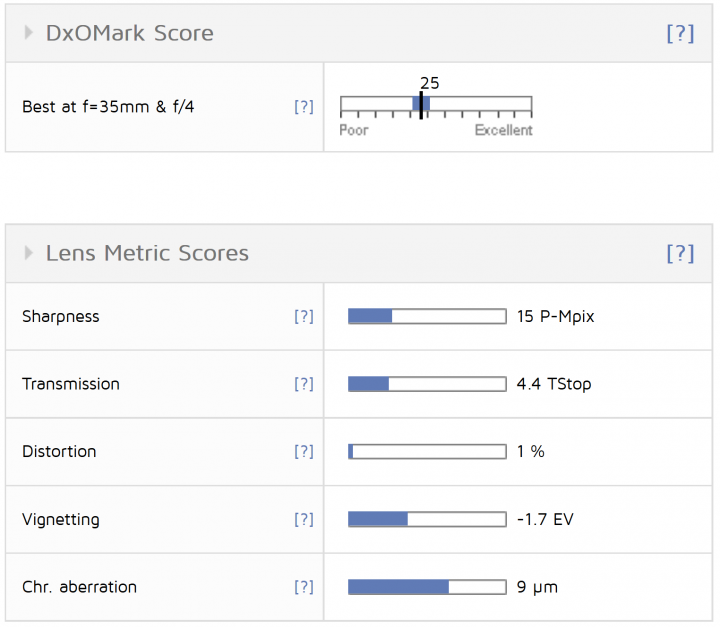This screenshot has height=627, width=720.
Task: Click the Lens Metric Scores heading text
Action: [147, 253]
